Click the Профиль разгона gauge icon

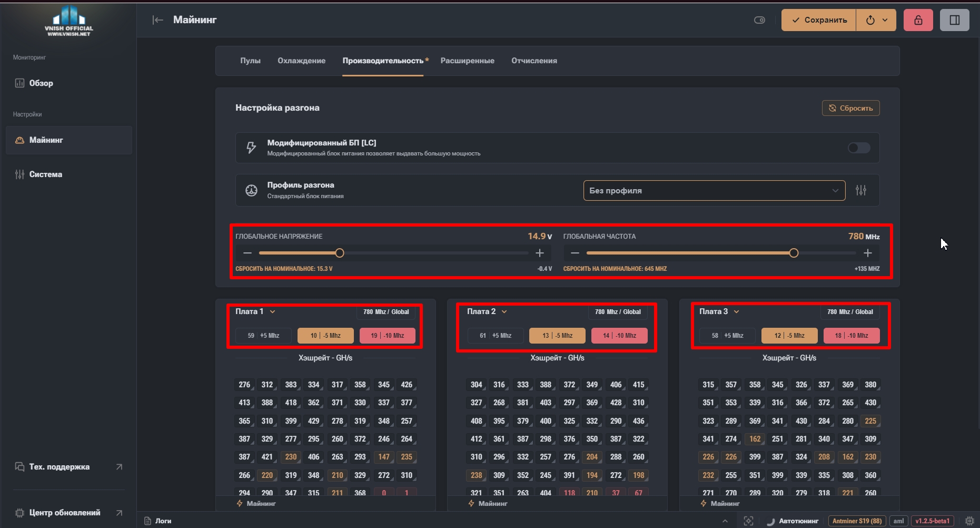tap(251, 190)
